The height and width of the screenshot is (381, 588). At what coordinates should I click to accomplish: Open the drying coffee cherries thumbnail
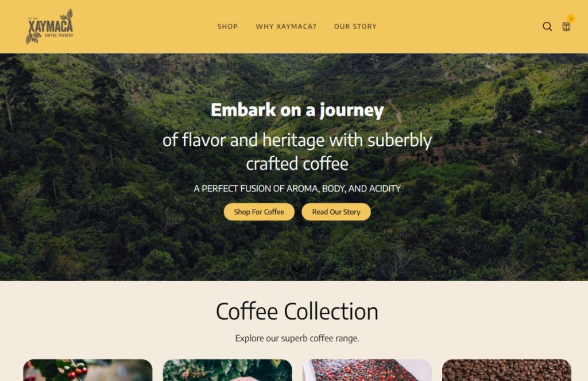click(x=367, y=370)
